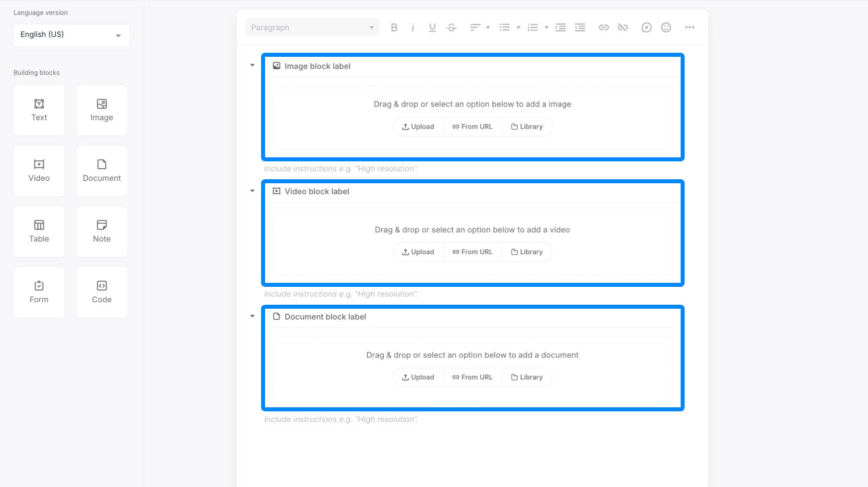This screenshot has width=868, height=487.
Task: Choose document from Library
Action: point(527,377)
